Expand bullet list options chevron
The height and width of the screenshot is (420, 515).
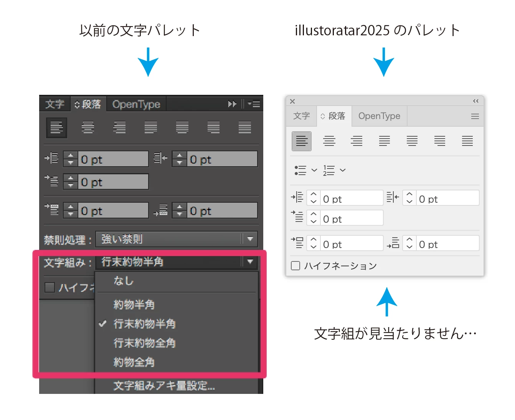pyautogui.click(x=314, y=170)
